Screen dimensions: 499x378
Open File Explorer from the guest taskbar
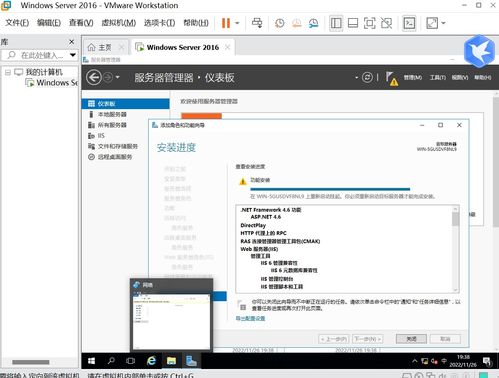point(171,361)
